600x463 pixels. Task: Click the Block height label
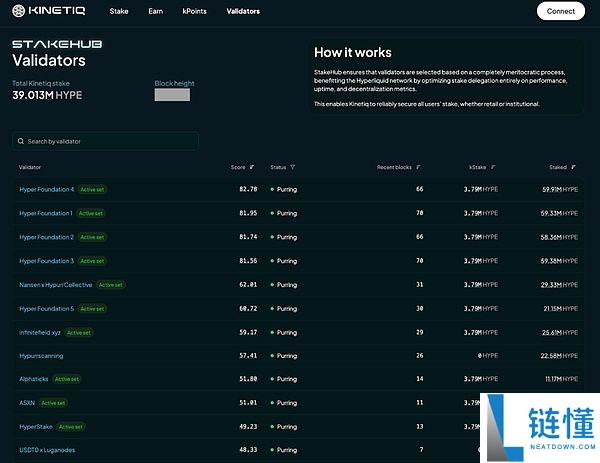point(174,83)
